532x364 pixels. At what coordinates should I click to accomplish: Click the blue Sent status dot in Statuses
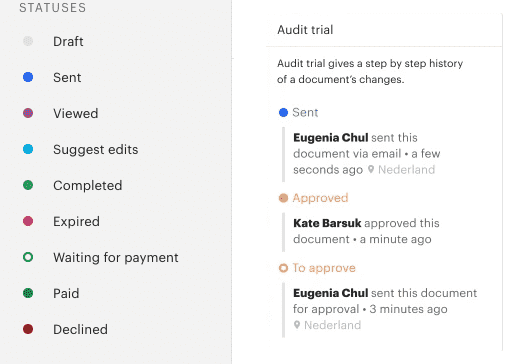(x=28, y=77)
